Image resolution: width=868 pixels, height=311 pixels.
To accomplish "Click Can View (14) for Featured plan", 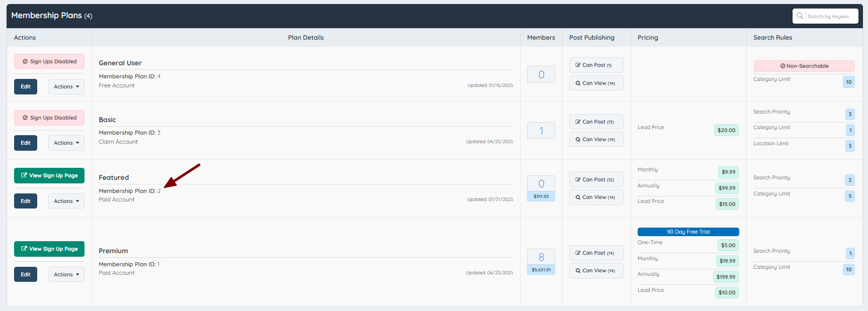I will pyautogui.click(x=596, y=197).
